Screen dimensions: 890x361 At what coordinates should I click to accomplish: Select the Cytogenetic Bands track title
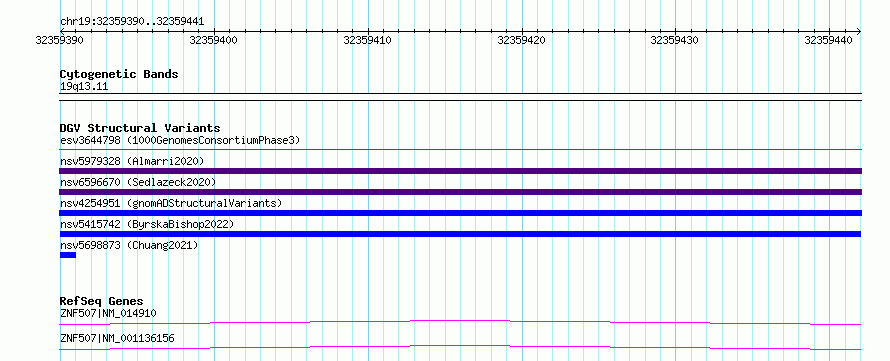(119, 74)
